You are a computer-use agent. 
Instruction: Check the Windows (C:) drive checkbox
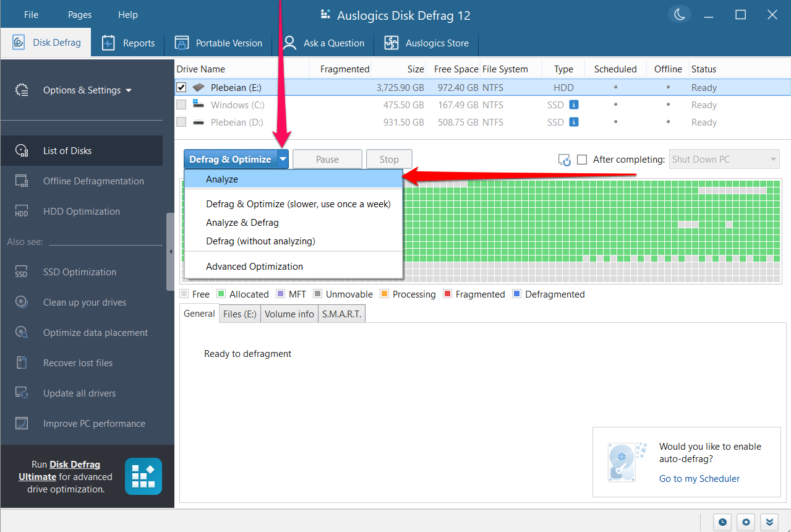click(x=181, y=105)
